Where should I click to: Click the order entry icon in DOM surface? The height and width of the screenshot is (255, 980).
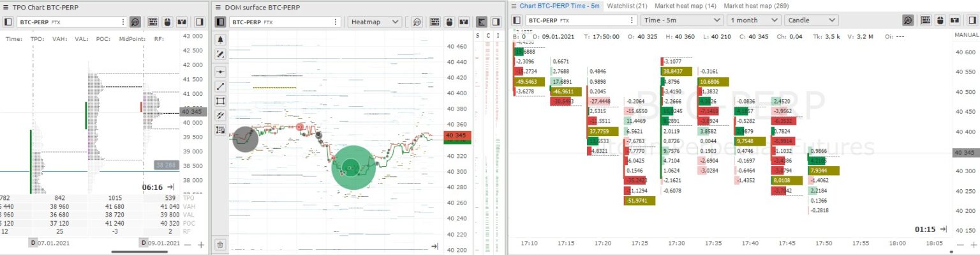pyautogui.click(x=463, y=22)
